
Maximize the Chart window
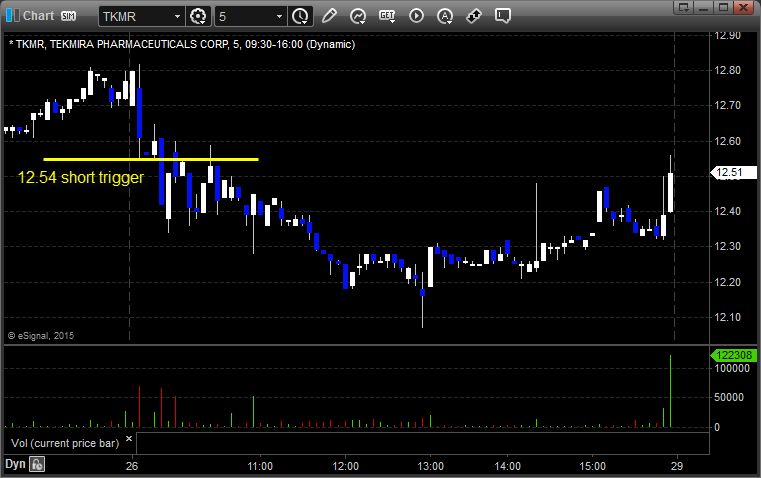click(723, 7)
